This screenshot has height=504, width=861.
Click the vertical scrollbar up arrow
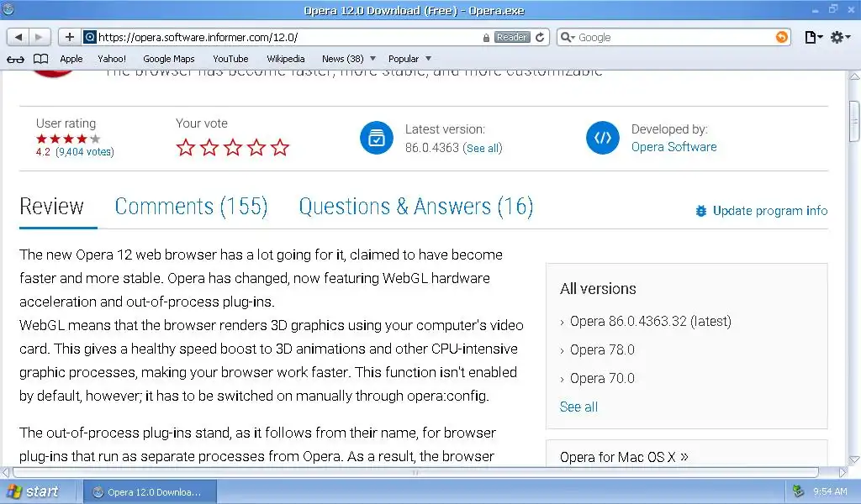coord(854,76)
